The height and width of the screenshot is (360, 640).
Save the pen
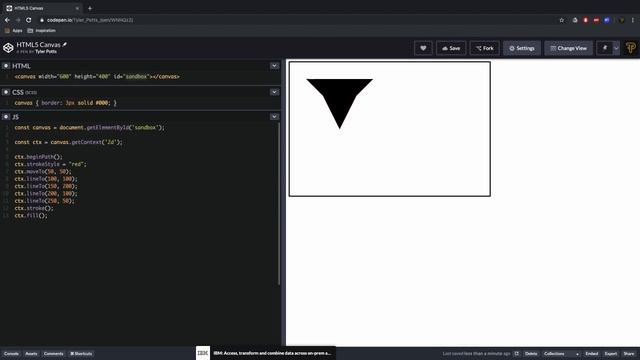click(x=451, y=48)
